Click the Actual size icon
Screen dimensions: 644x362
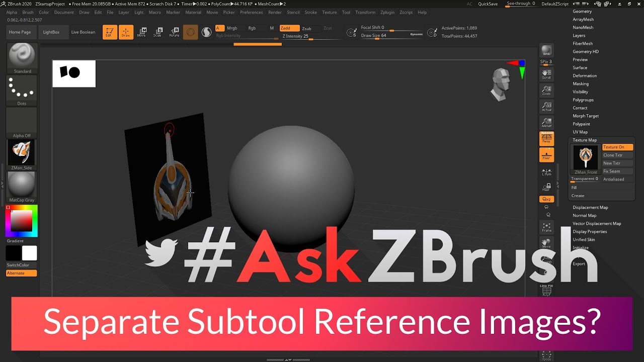tap(546, 107)
